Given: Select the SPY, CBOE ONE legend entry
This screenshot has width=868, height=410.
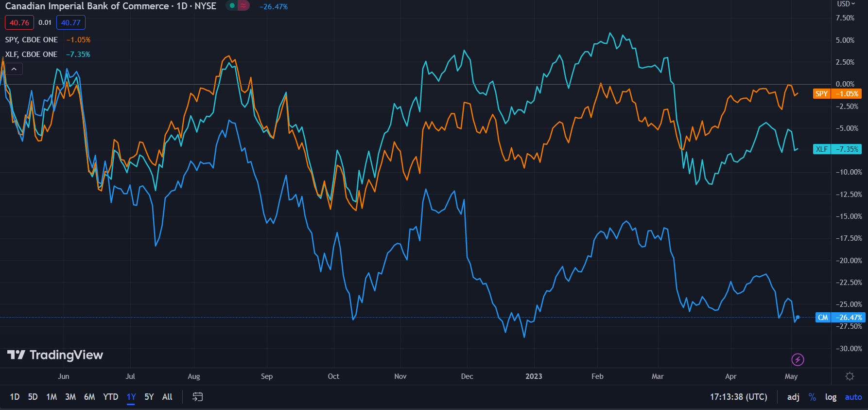Looking at the screenshot, I should (x=32, y=40).
